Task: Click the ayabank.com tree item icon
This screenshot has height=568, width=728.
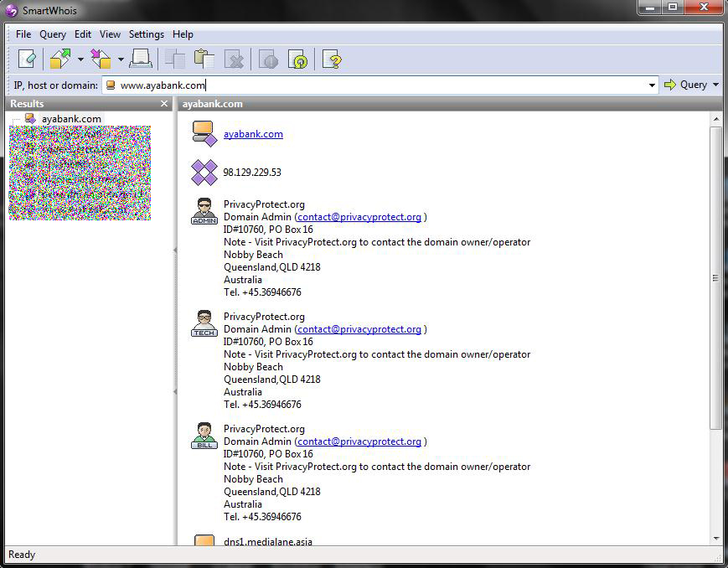Action: click(x=31, y=119)
